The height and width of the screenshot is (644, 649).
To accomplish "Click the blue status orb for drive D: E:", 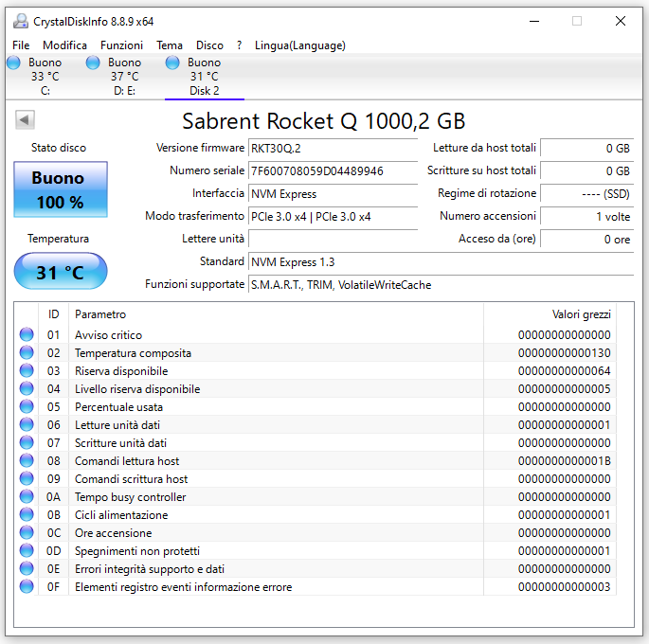I will pyautogui.click(x=93, y=63).
